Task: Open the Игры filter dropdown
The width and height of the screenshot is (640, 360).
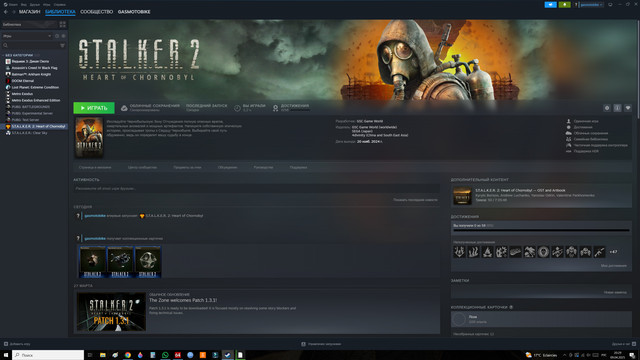Action: pos(27,36)
